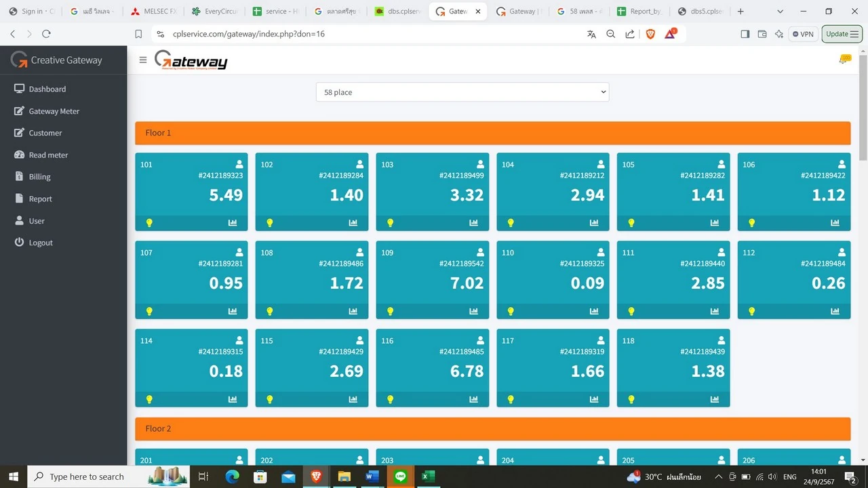This screenshot has width=868, height=488.
Task: View the chart icon for room 106
Action: pos(835,223)
